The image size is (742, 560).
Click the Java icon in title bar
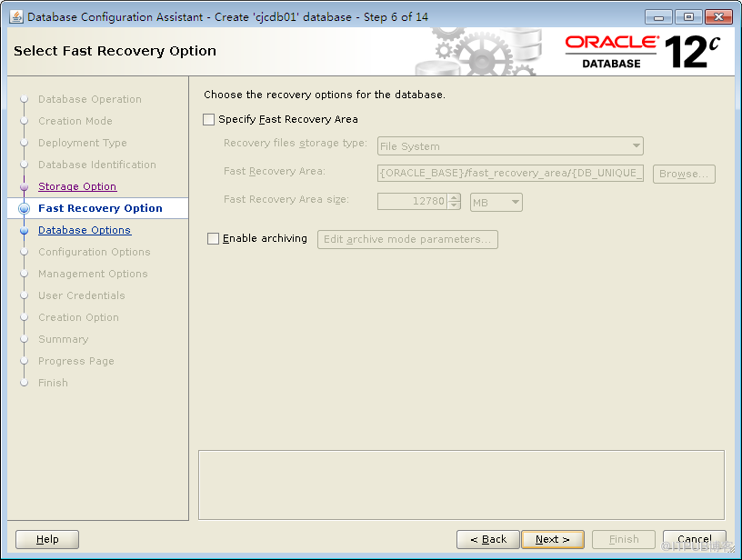(x=16, y=17)
